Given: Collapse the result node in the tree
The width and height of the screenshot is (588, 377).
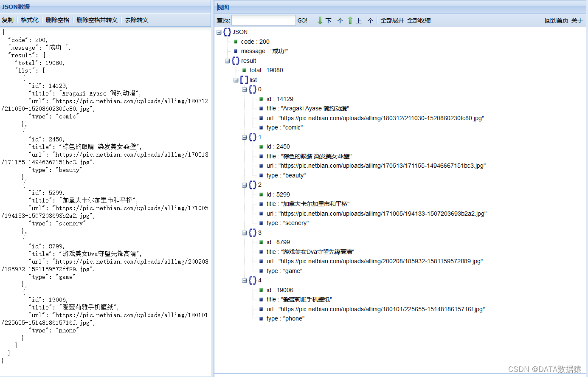Looking at the screenshot, I should point(227,60).
